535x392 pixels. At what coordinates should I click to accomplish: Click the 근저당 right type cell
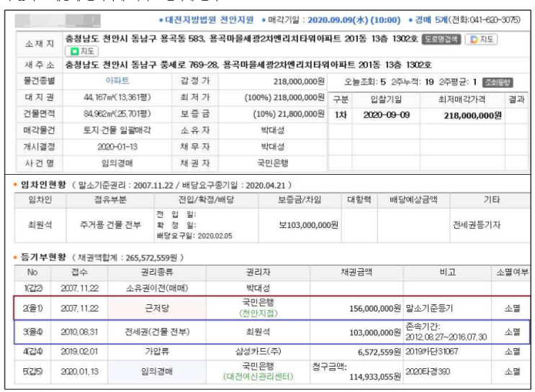[x=157, y=309]
